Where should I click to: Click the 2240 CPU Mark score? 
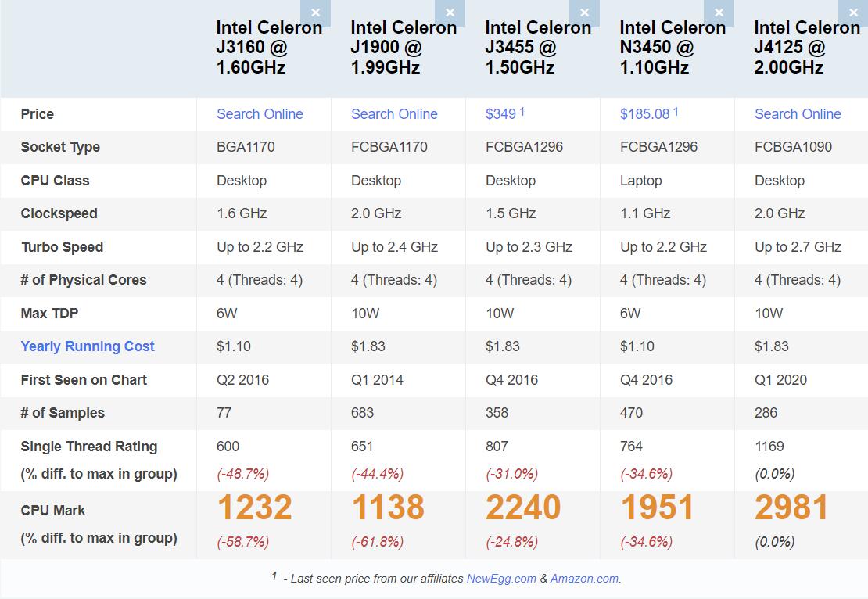(523, 508)
